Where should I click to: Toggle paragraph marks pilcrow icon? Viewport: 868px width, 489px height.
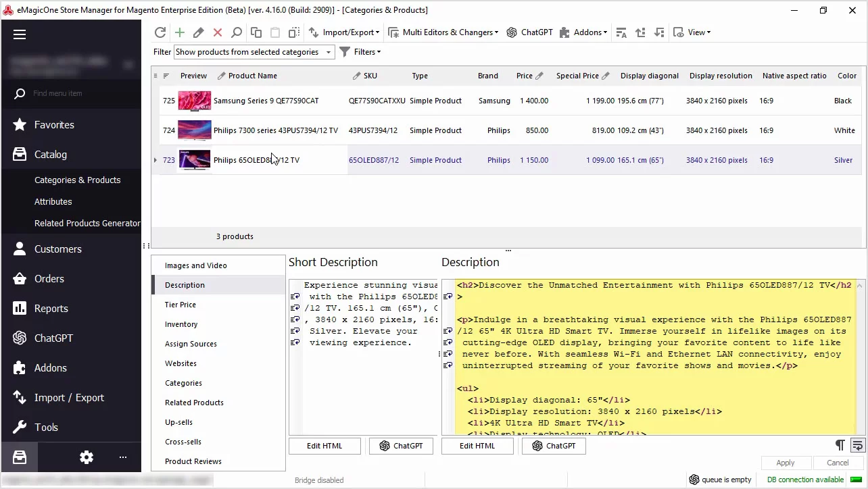click(840, 445)
